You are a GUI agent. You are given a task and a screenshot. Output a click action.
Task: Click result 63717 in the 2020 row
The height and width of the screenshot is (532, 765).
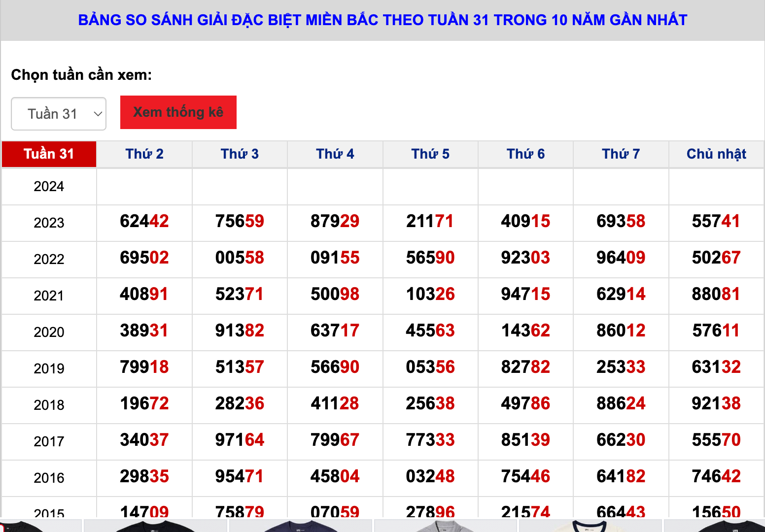(335, 331)
